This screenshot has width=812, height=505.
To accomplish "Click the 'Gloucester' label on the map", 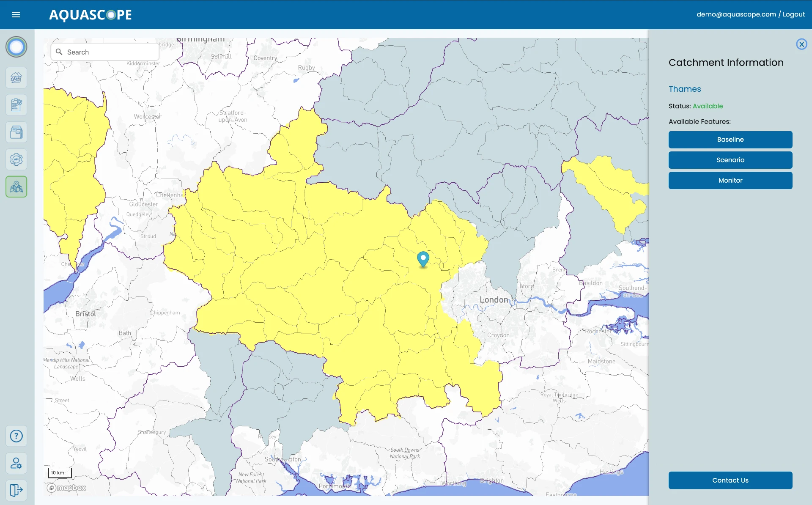I will pos(144,204).
